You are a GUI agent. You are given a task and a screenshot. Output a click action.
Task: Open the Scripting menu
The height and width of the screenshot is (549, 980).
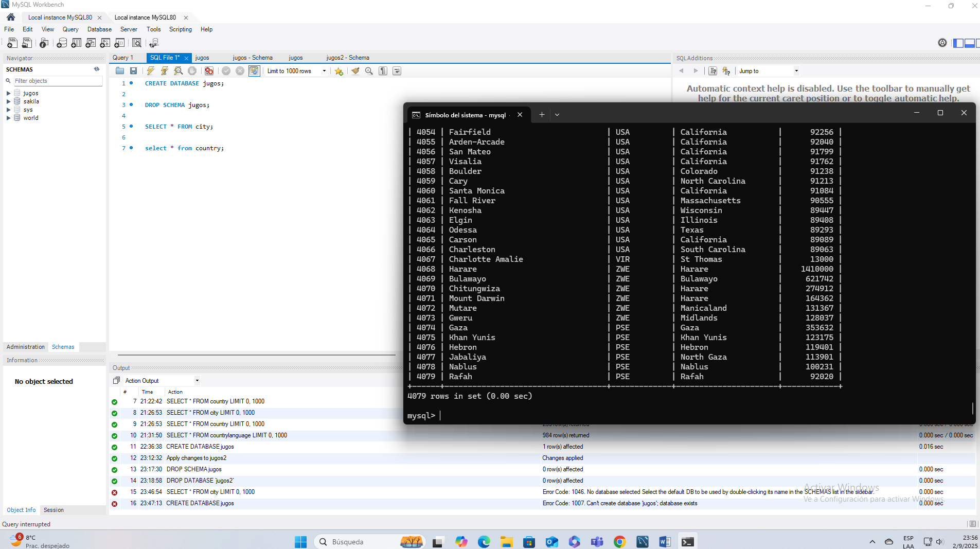pos(181,29)
